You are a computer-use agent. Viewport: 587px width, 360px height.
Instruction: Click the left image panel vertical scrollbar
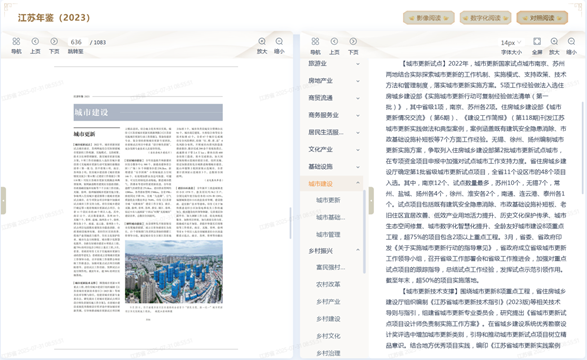pyautogui.click(x=291, y=223)
